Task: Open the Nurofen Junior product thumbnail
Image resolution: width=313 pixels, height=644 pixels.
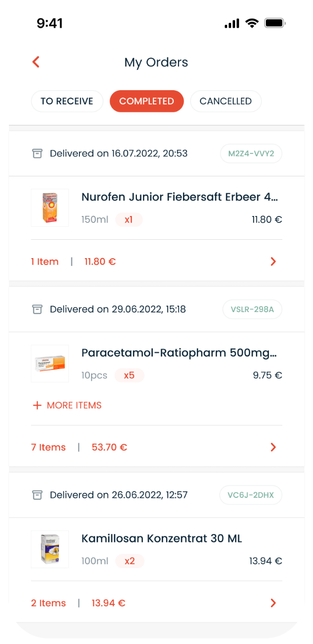Action: pyautogui.click(x=50, y=208)
